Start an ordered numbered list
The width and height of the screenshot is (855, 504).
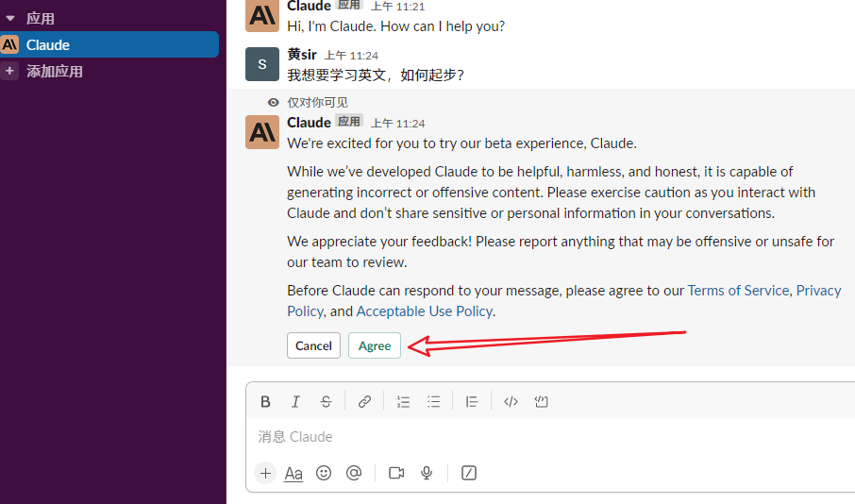[x=403, y=402]
